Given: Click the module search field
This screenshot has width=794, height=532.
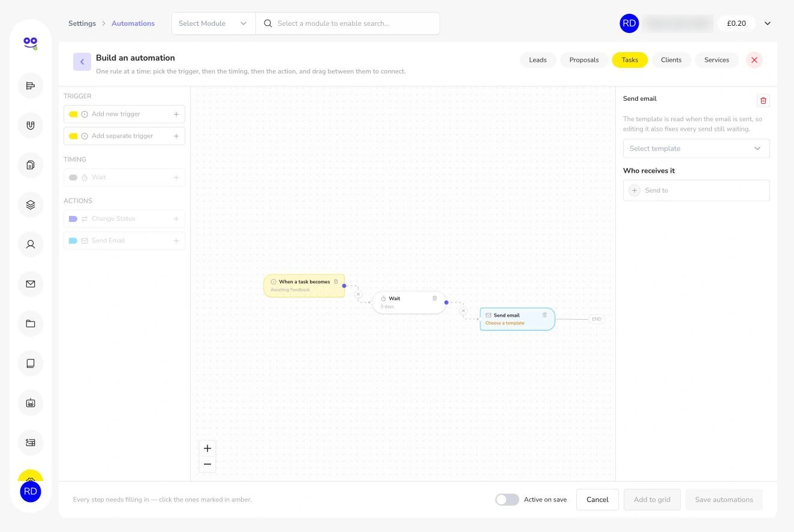Looking at the screenshot, I should pos(348,23).
